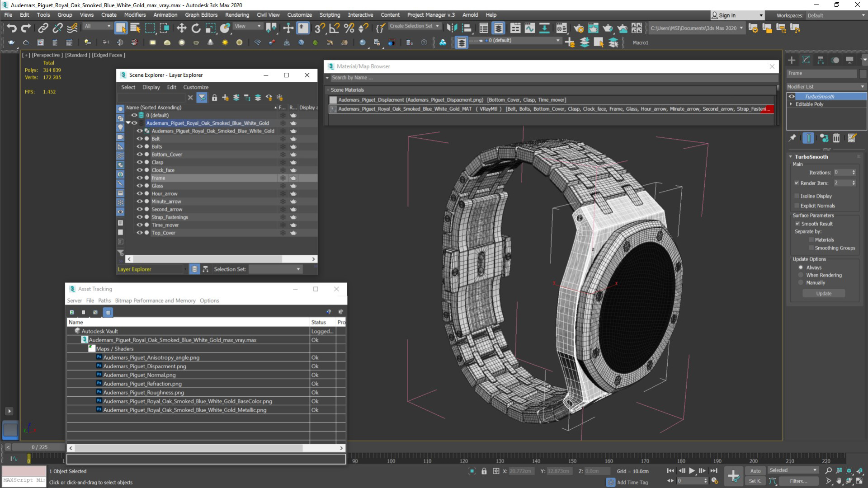
Task: Enable Isoline Display checkbox
Action: [797, 196]
